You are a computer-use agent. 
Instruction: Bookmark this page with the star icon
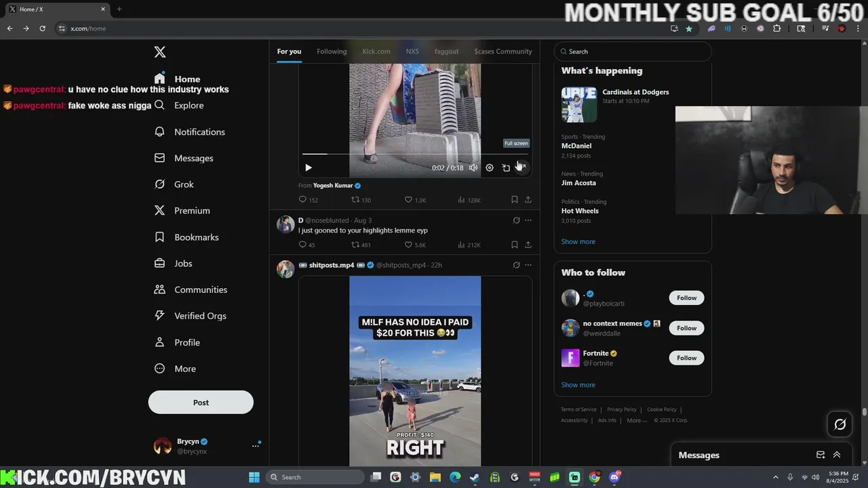pos(689,28)
